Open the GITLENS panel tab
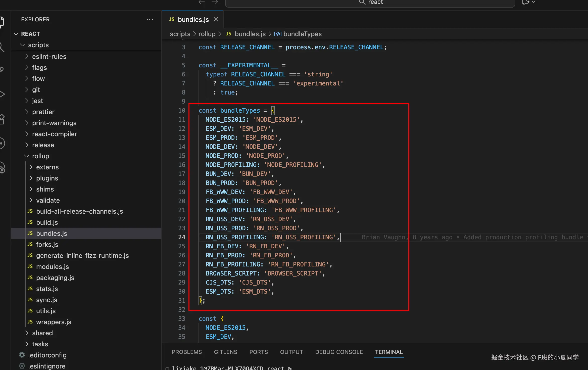Image resolution: width=588 pixels, height=370 pixels. click(x=225, y=352)
